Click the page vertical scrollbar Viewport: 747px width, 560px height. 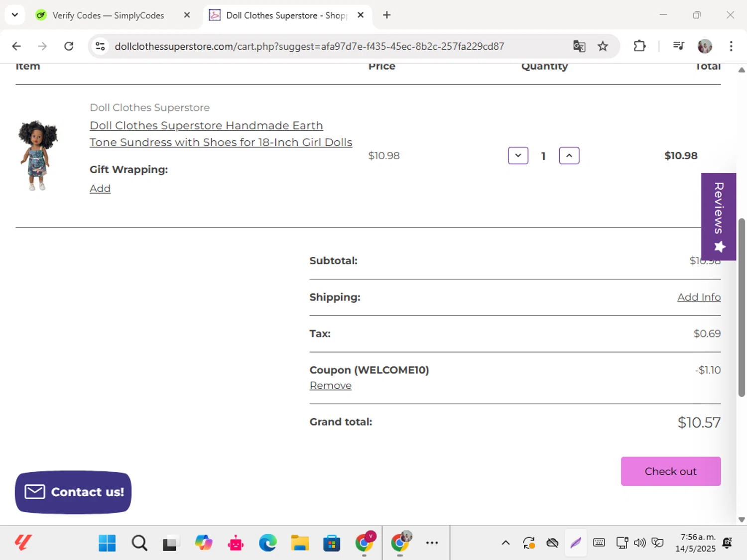pyautogui.click(x=742, y=307)
